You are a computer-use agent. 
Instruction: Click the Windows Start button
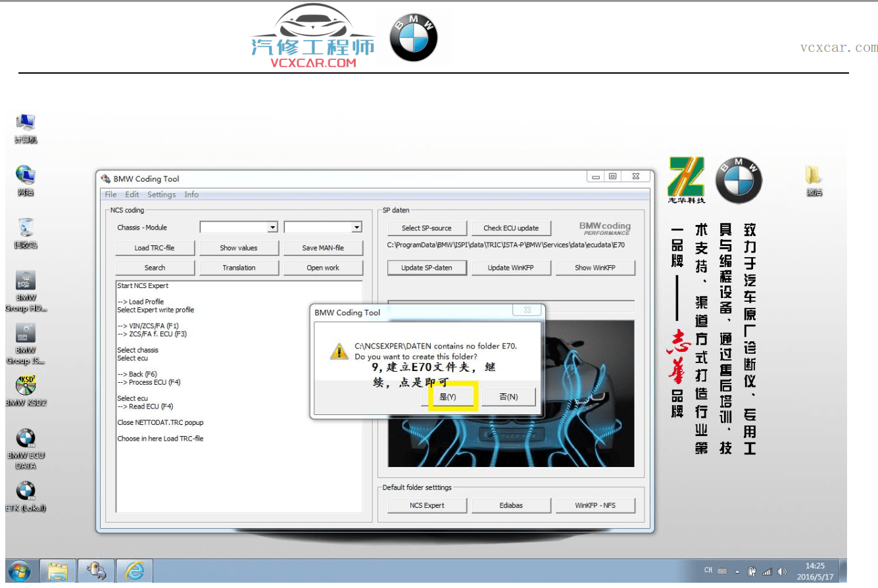[x=20, y=570]
